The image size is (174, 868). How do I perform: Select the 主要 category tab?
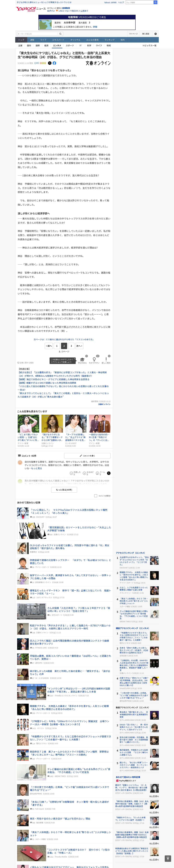20,45
